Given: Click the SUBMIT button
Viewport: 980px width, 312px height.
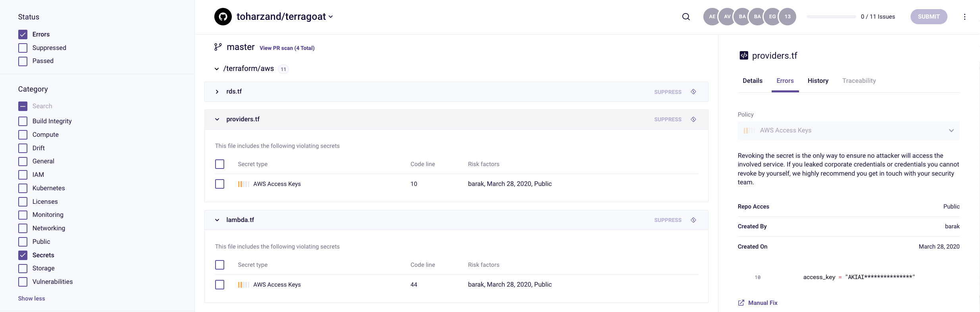Looking at the screenshot, I should [929, 17].
